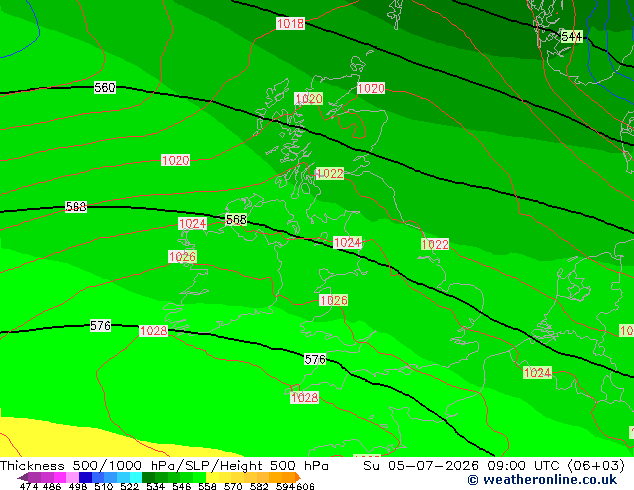Click the '(06+03)' run time text
634x490 pixels.
coord(596,465)
